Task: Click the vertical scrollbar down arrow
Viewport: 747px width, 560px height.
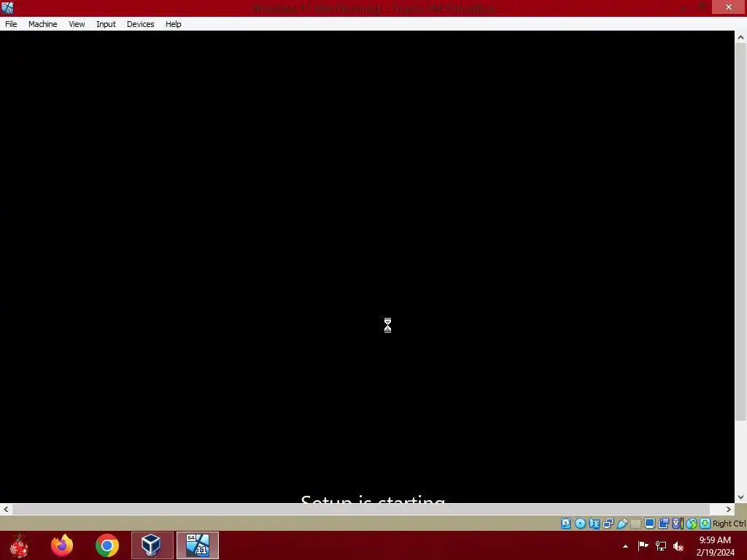Action: 740,497
